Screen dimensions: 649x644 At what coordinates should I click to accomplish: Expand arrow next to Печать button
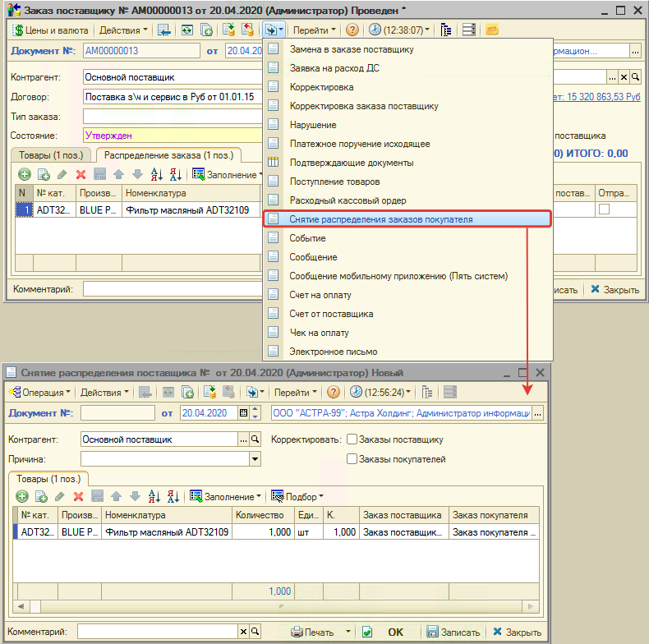(348, 632)
